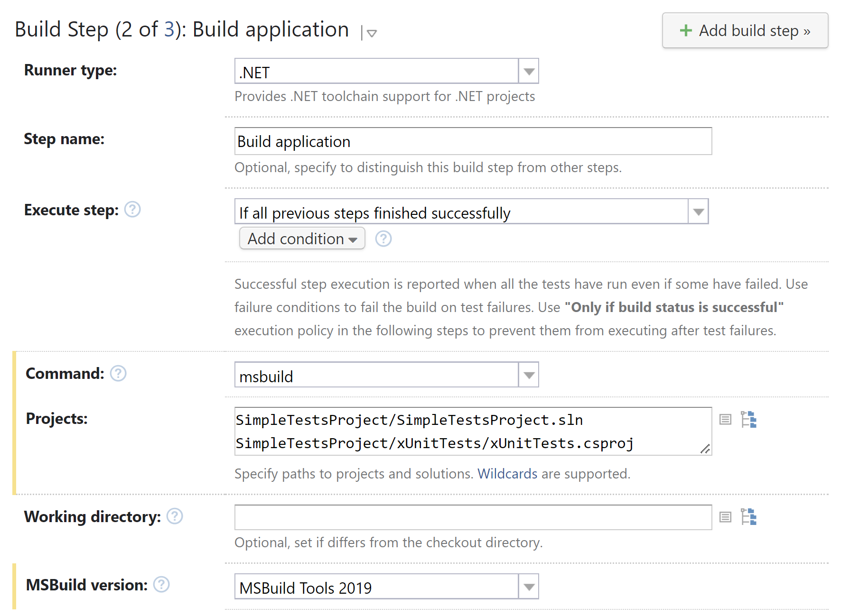Open the Execute step policy dropdown

(x=698, y=212)
